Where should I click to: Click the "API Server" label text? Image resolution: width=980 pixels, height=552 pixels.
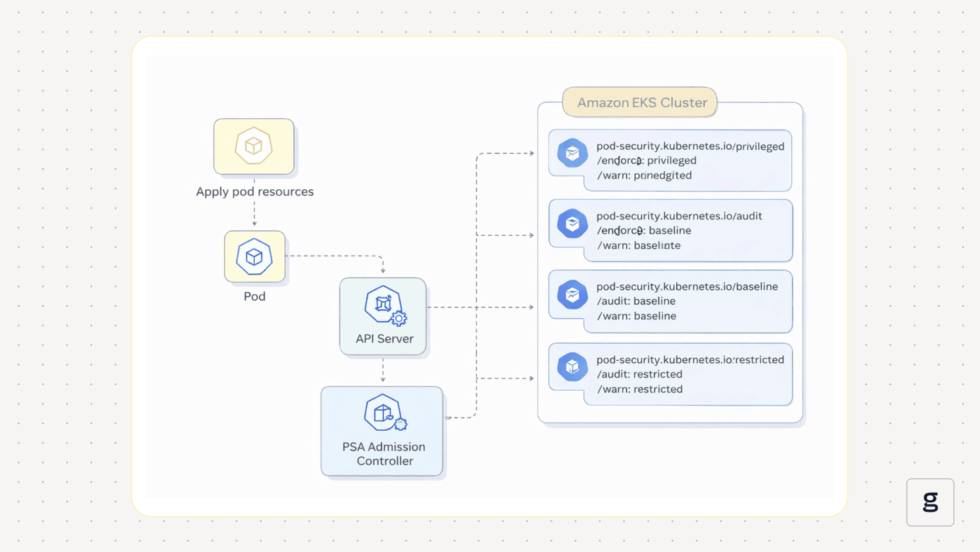384,338
